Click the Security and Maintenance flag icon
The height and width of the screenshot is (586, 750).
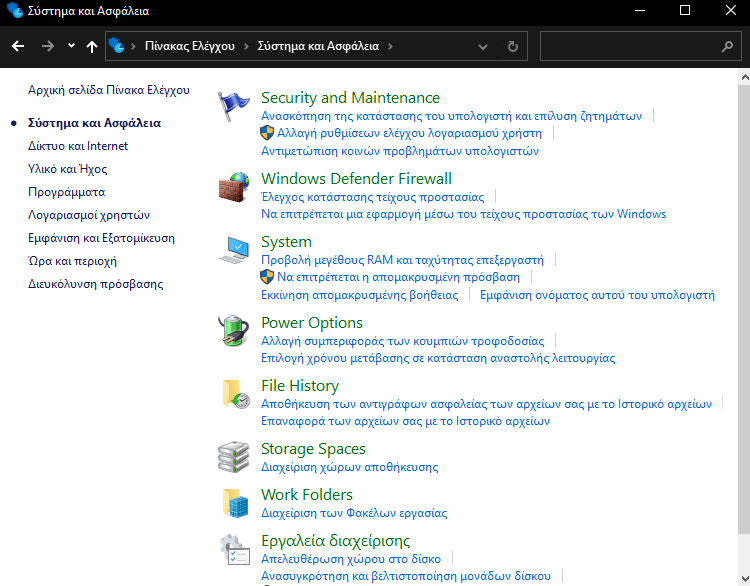point(233,106)
